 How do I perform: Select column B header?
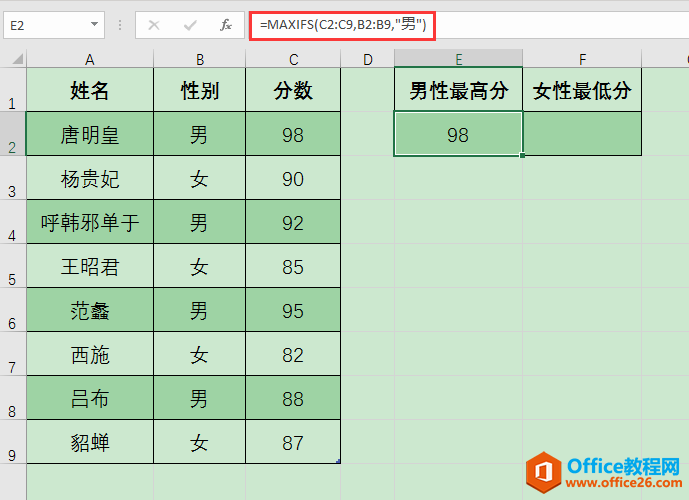pos(199,59)
